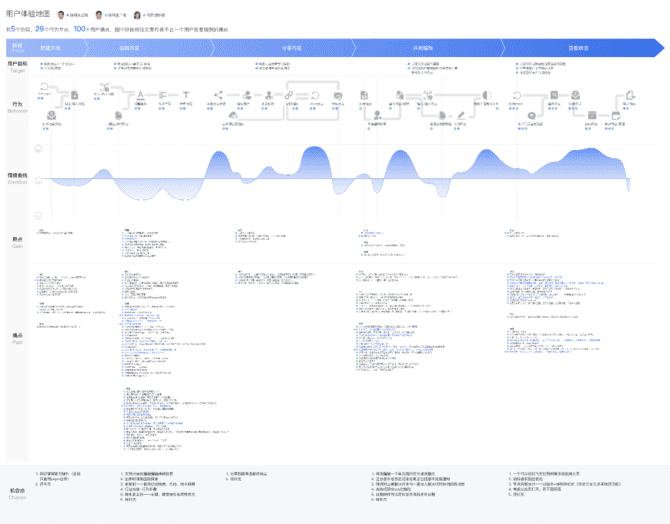Select the first user persona avatar
This screenshot has height=524, width=670.
coord(61,15)
